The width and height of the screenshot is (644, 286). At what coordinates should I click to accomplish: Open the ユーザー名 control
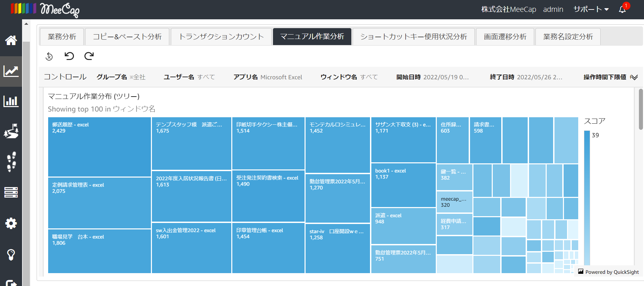click(x=189, y=77)
